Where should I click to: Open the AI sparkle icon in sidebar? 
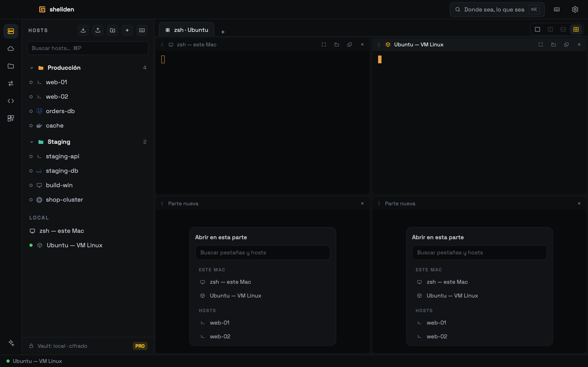(11, 343)
